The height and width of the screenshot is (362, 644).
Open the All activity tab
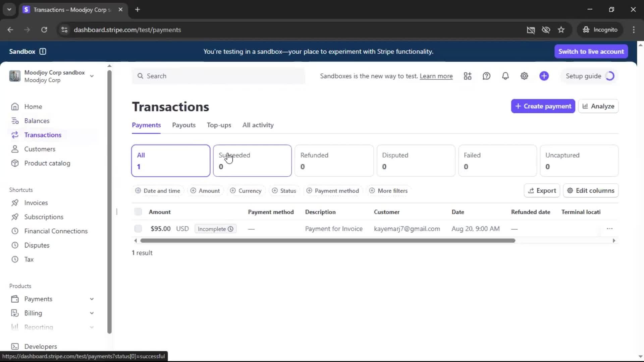[258, 125]
